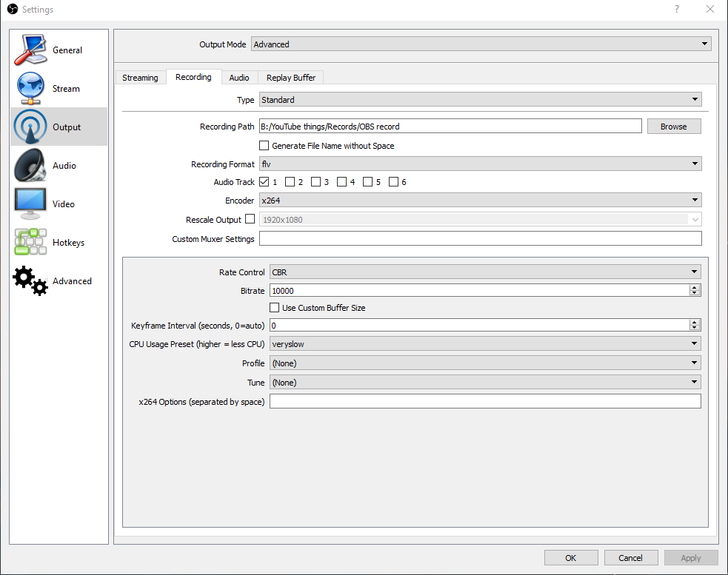Increase Keyframe Interval with up arrow
This screenshot has height=575, width=728.
[695, 322]
